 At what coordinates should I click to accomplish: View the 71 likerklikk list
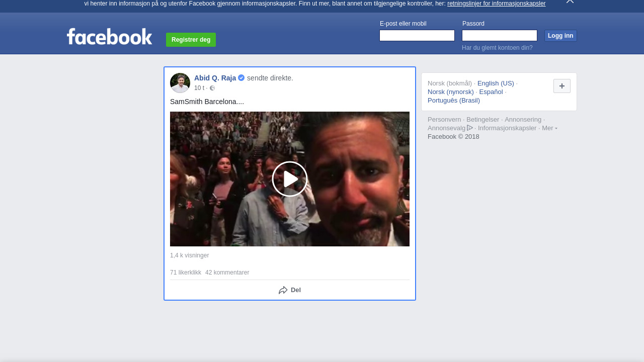(186, 273)
